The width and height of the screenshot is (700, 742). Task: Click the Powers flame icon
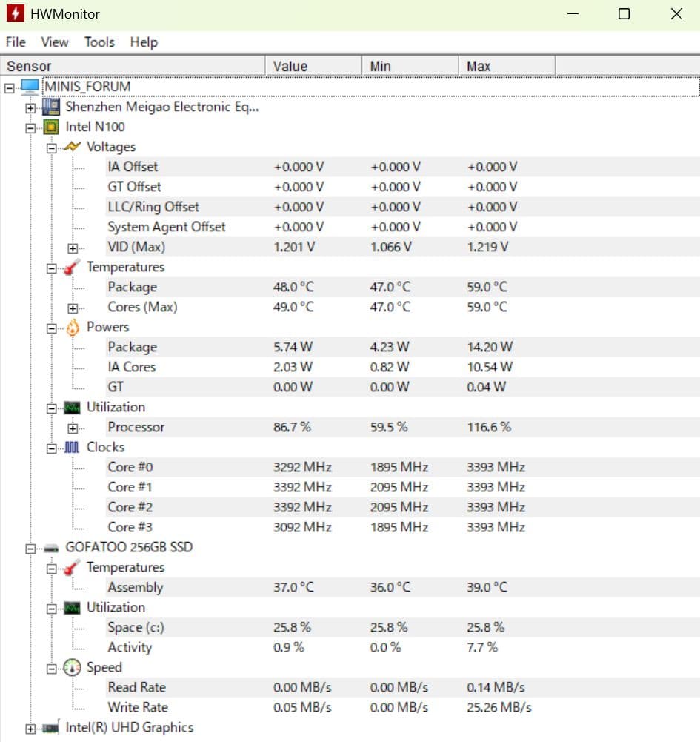coord(73,327)
